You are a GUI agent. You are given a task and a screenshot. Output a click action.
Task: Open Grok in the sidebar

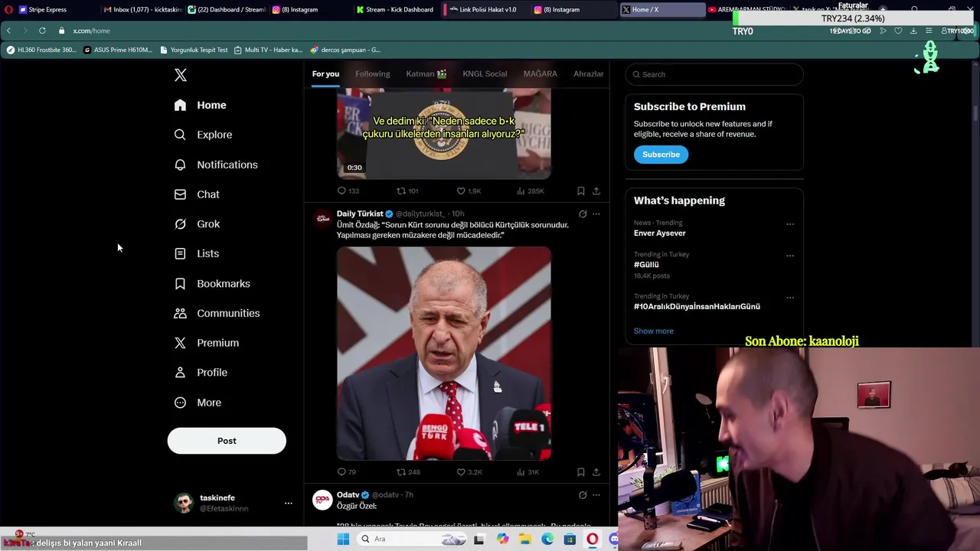click(197, 224)
